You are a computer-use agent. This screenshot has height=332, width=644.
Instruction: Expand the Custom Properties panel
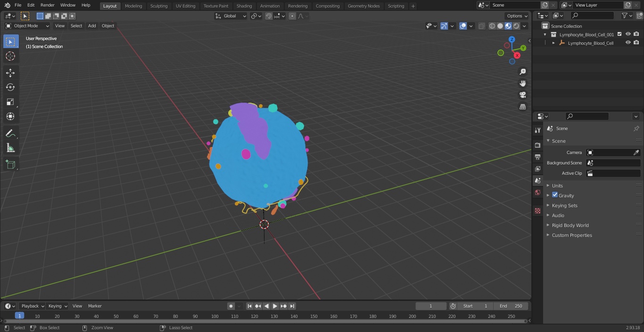pos(572,235)
